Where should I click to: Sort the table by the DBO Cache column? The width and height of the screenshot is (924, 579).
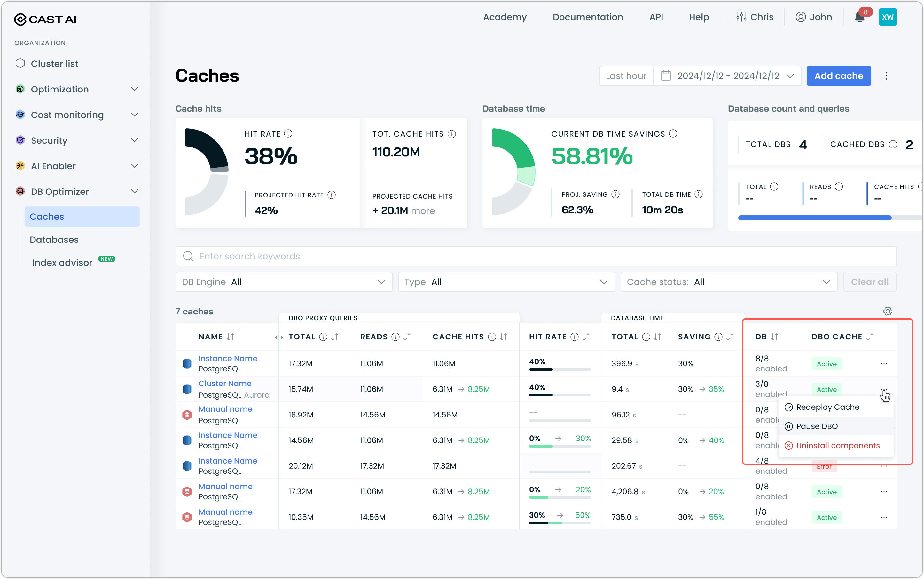click(x=870, y=337)
